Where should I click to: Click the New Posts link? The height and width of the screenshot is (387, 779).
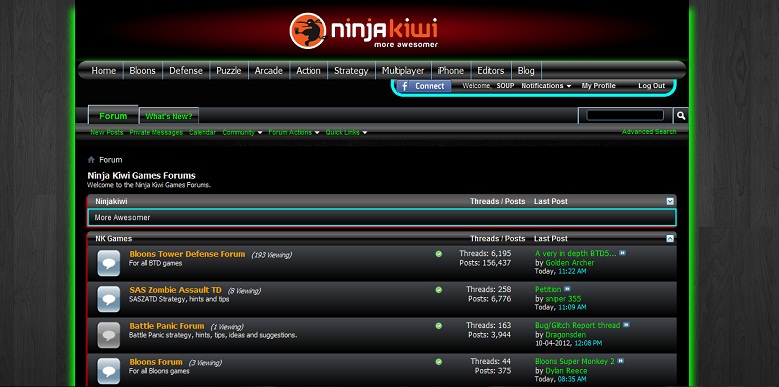(x=107, y=133)
